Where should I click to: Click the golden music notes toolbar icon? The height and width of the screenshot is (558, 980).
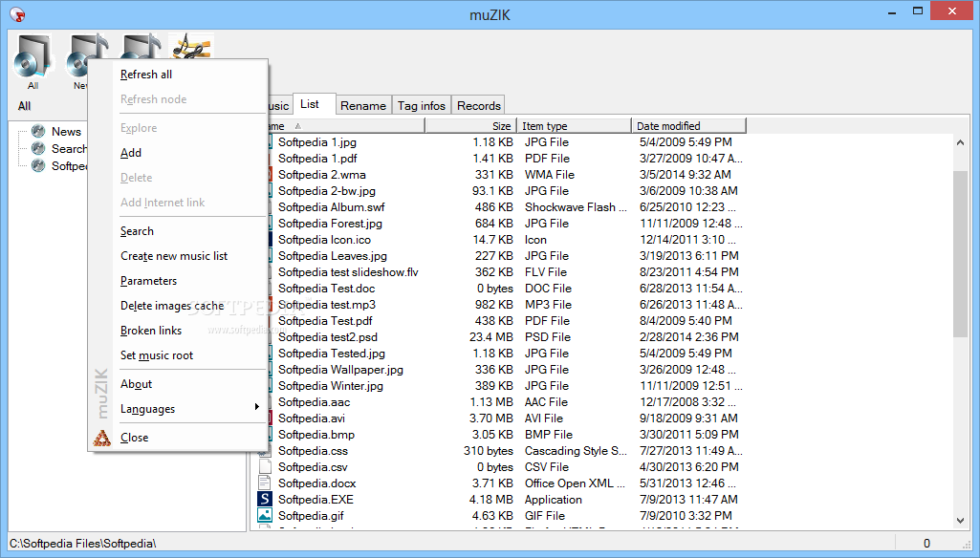[191, 47]
